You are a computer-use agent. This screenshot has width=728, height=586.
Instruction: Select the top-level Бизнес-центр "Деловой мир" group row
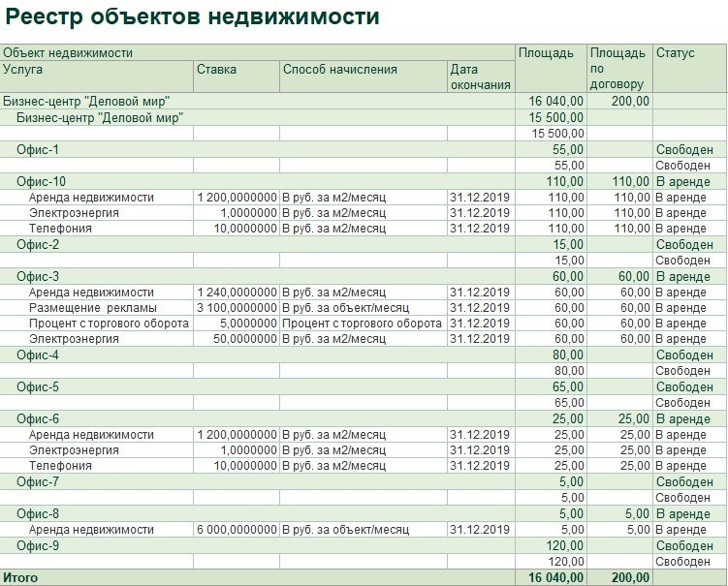[x=87, y=101]
